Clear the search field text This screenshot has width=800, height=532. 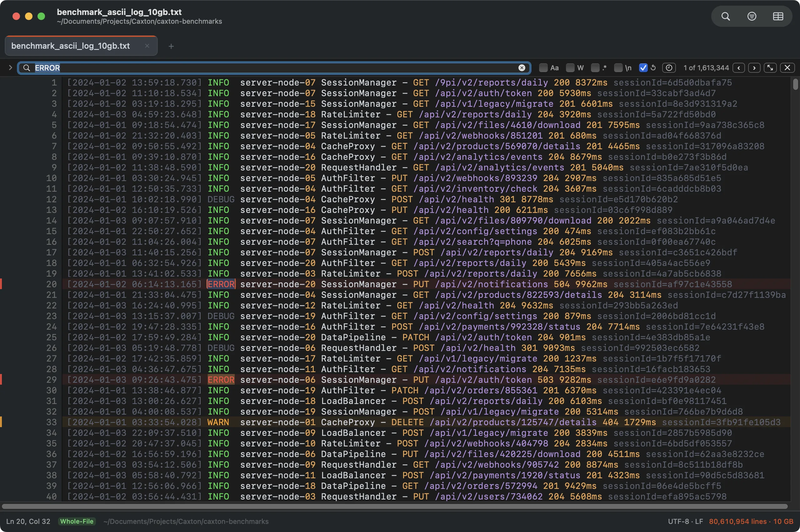click(x=522, y=68)
